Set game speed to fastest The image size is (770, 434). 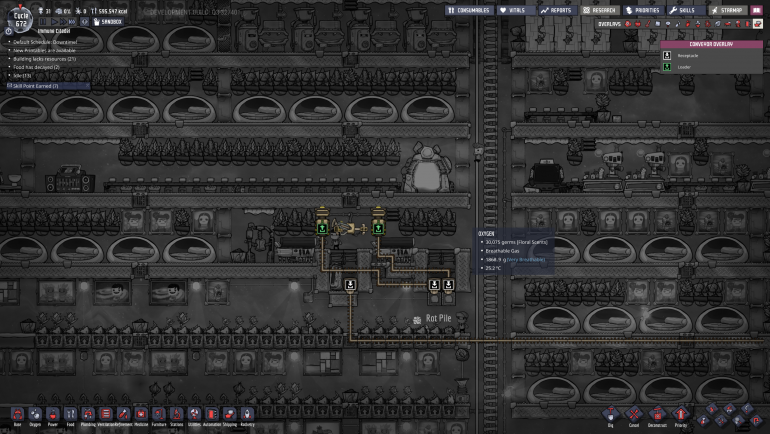click(72, 22)
